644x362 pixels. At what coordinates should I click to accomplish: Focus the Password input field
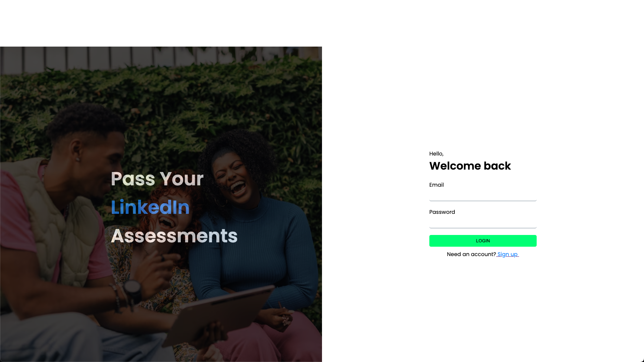[483, 223]
